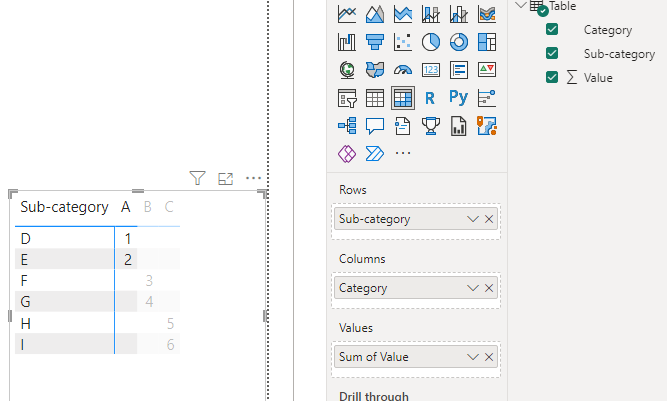Open Focus mode for the matrix visual

225,179
